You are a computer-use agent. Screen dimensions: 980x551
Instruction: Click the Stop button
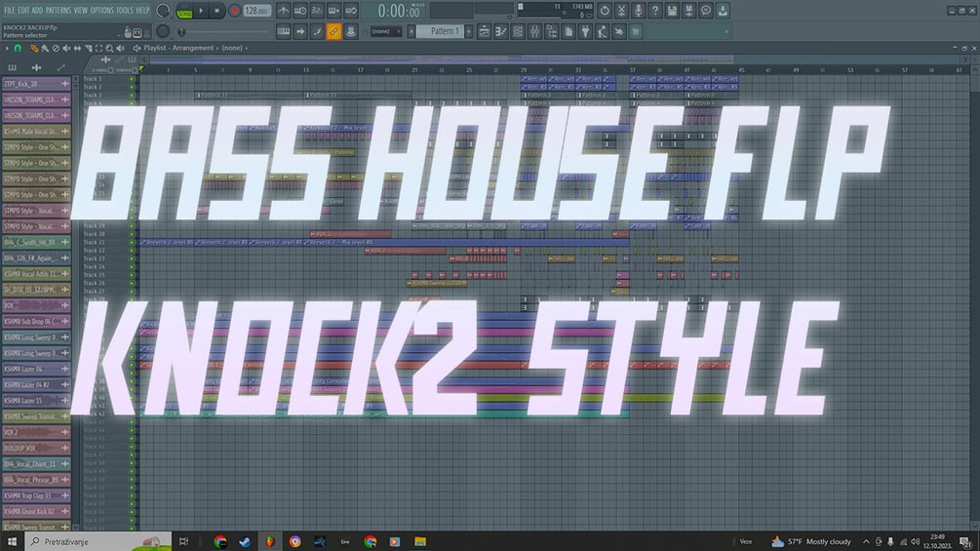tap(216, 11)
